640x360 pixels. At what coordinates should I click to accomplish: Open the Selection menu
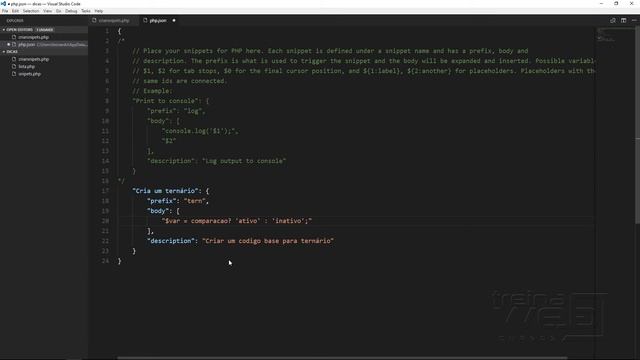pyautogui.click(x=31, y=11)
